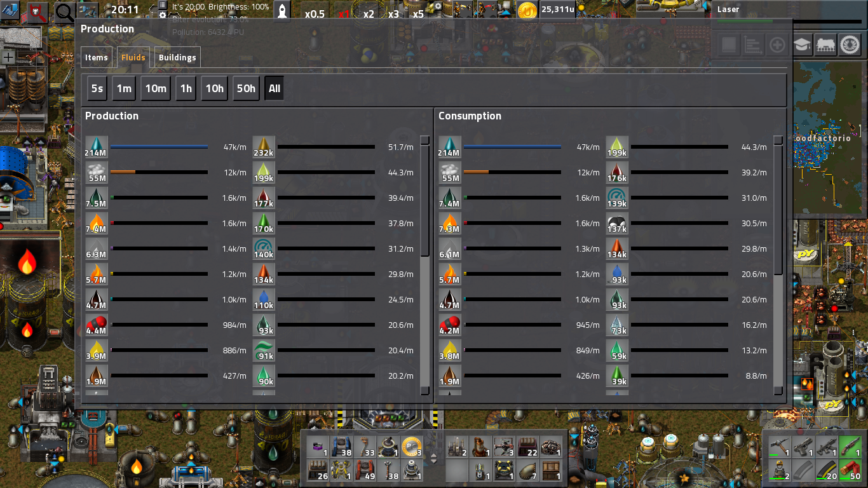Image resolution: width=868 pixels, height=488 pixels.
Task: Select the quickbar slot showing 22
Action: pos(528,447)
